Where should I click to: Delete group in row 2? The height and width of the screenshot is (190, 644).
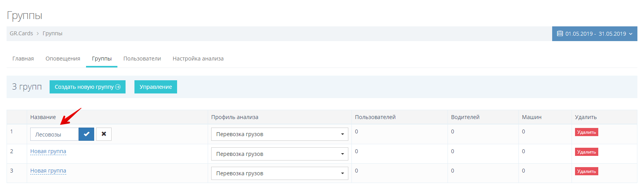tap(587, 152)
